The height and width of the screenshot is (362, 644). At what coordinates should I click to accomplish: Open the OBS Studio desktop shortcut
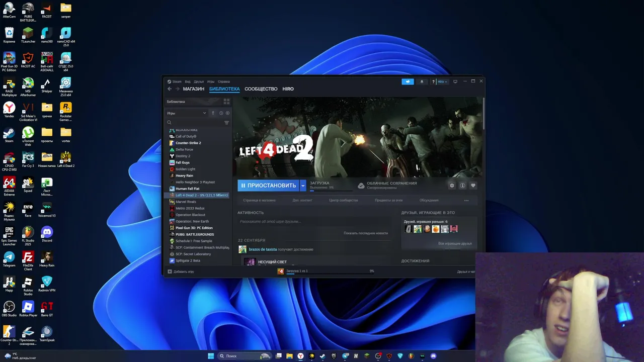[x=9, y=309]
